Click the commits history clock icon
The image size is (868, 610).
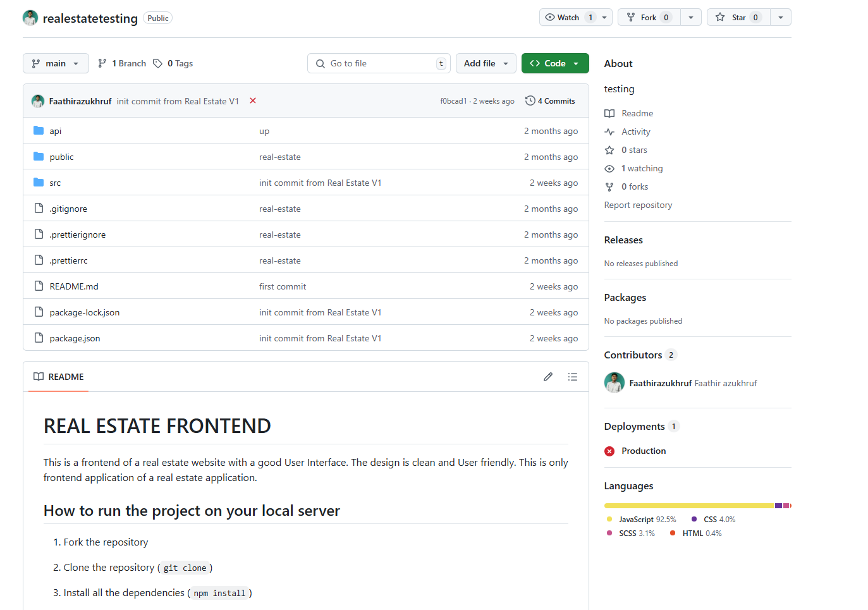click(530, 101)
